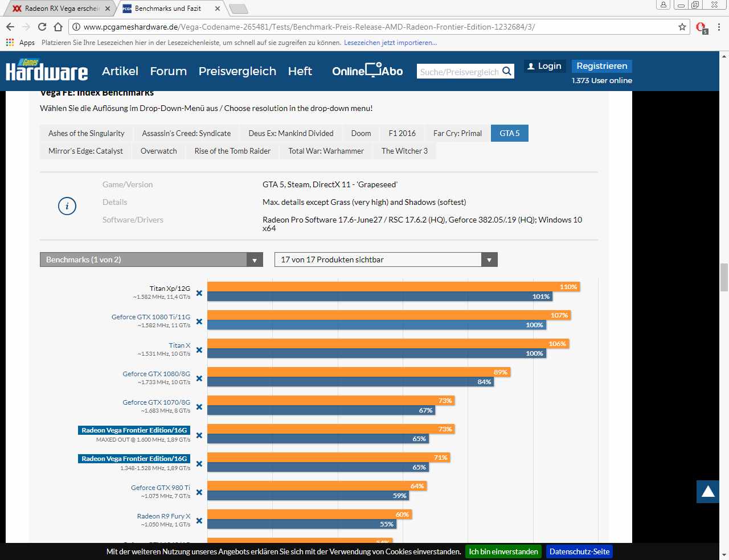Open the Preisvergleich menu
The width and height of the screenshot is (729, 560).
[x=237, y=71]
